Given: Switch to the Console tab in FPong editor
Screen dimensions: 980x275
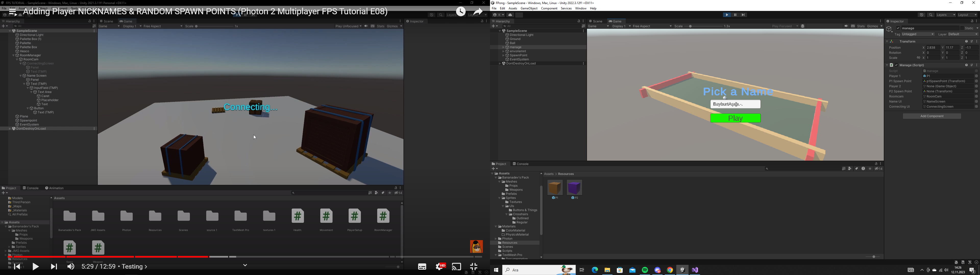Looking at the screenshot, I should [x=520, y=164].
